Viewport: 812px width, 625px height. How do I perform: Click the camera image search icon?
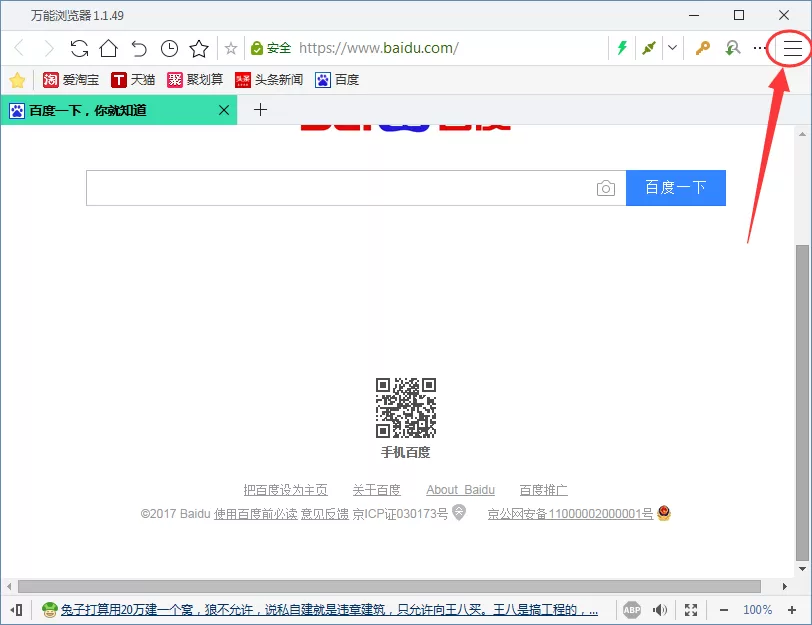605,188
